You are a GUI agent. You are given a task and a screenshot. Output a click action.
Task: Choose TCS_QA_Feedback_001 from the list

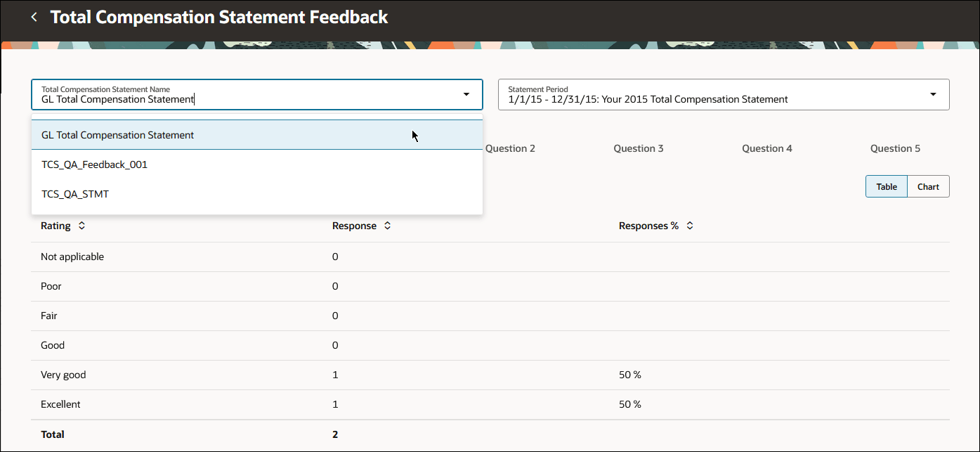[94, 164]
